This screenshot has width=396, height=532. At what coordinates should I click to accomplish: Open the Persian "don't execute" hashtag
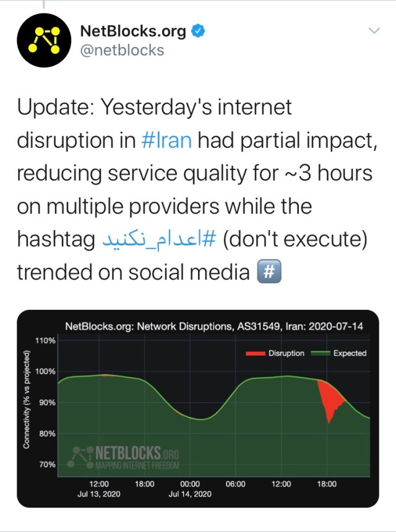click(x=157, y=240)
